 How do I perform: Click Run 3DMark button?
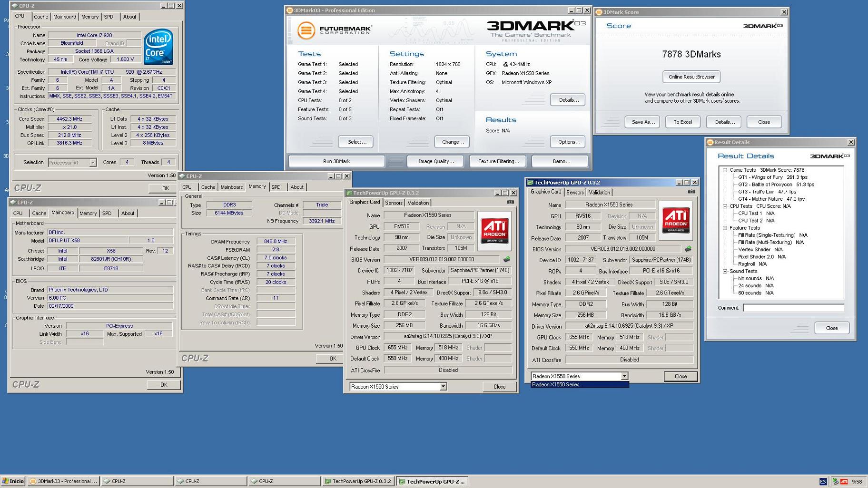coord(336,161)
